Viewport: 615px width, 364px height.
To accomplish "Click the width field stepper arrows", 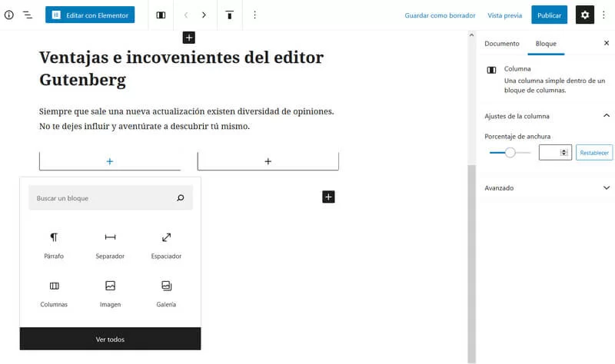I will 564,152.
